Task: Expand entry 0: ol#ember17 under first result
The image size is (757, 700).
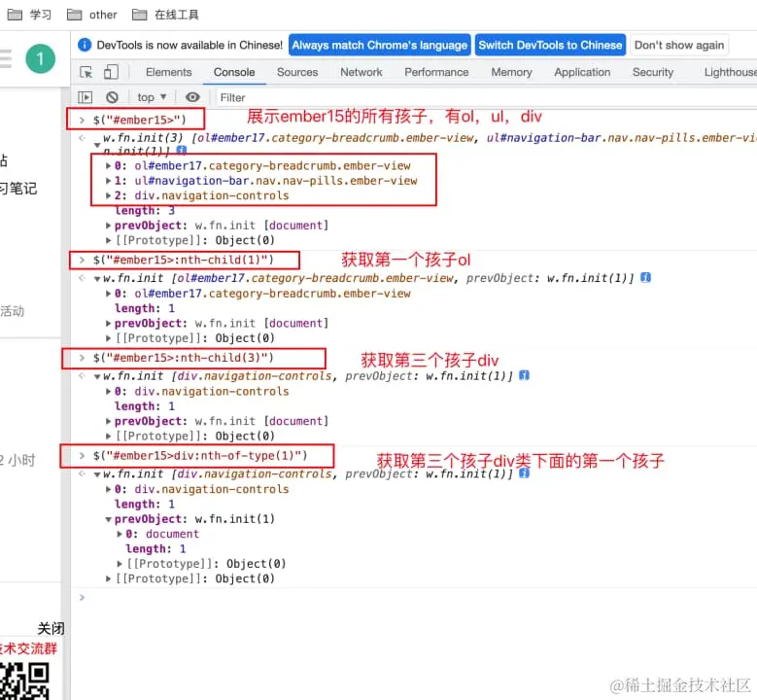Action: pos(108,165)
